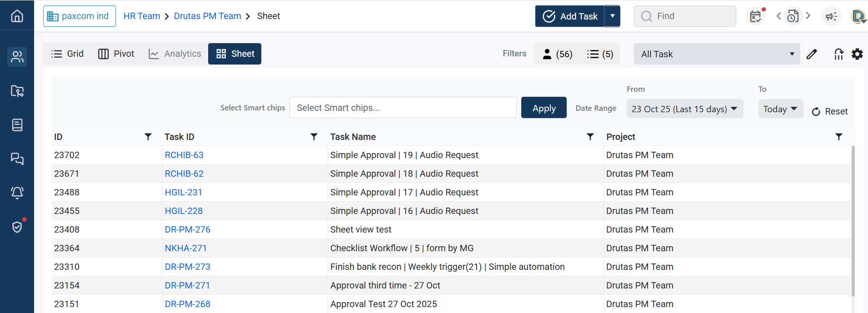Toggle the ID column filter
868x313 pixels.
coord(148,137)
